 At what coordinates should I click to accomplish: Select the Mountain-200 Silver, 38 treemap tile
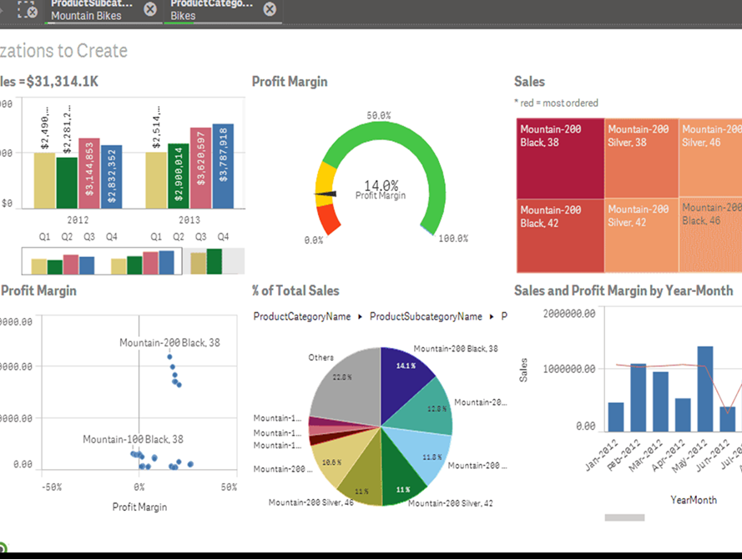[x=641, y=159]
